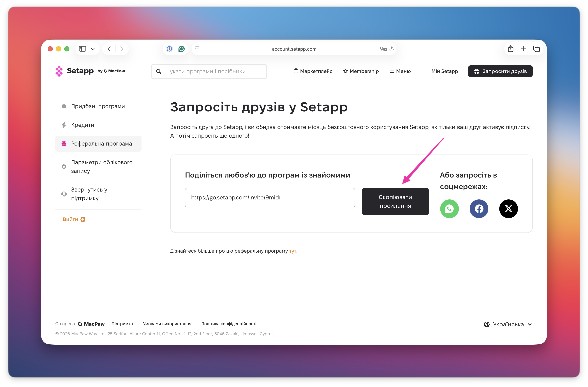Open Умовами використання footer link

[167, 324]
